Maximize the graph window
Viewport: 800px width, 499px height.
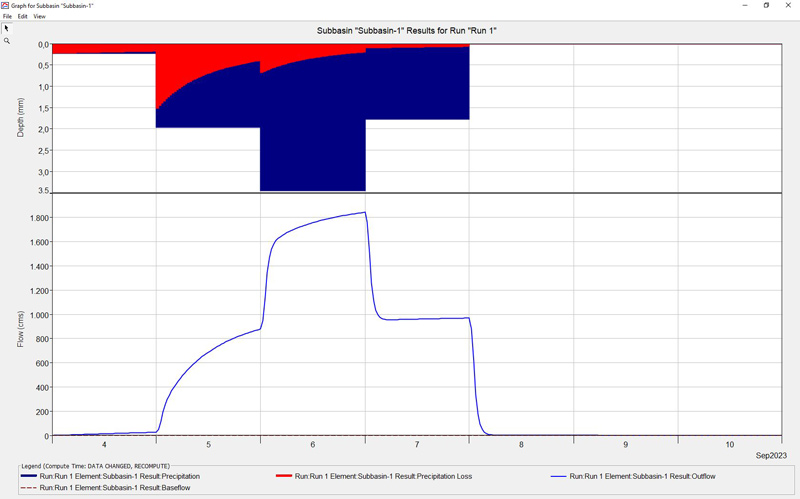(766, 5)
